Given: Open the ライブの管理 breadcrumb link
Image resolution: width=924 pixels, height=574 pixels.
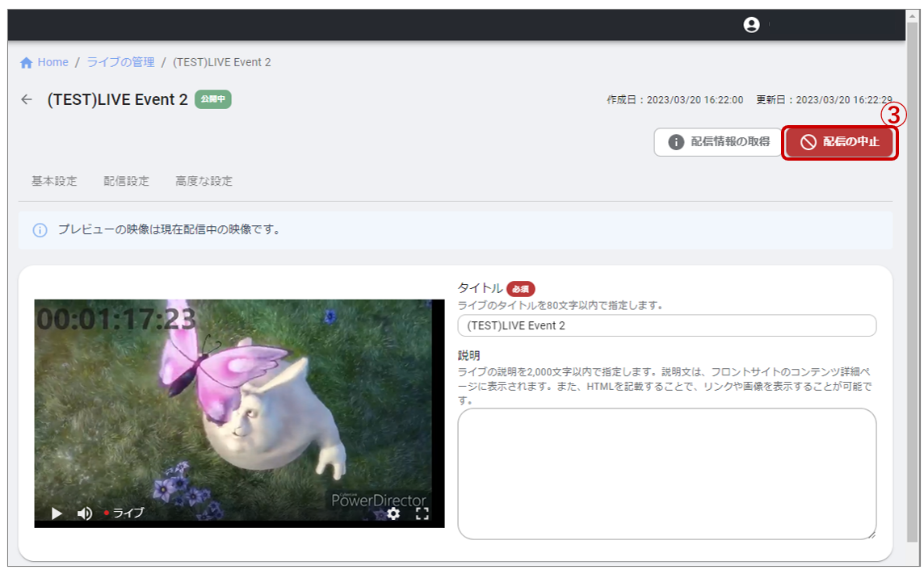Looking at the screenshot, I should pos(120,61).
